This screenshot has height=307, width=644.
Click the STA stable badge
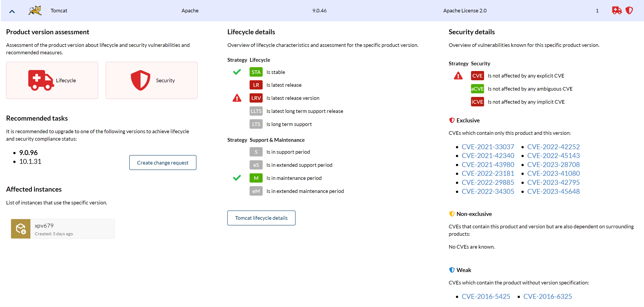coord(256,72)
